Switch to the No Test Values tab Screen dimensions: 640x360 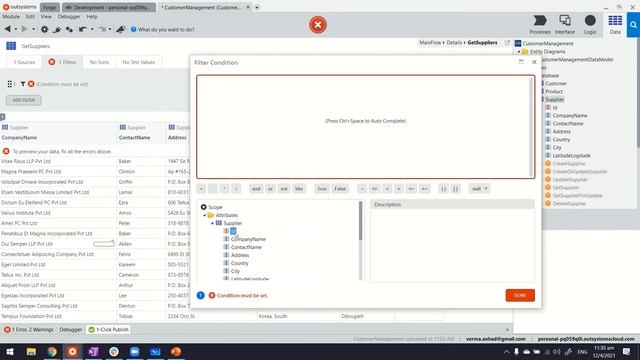(139, 62)
